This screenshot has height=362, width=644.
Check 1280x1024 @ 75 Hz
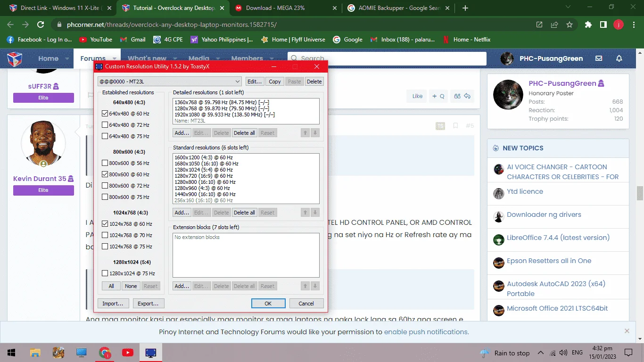click(x=105, y=273)
